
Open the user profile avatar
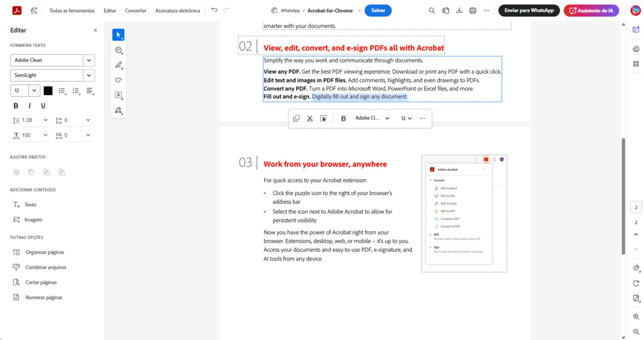pos(635,10)
